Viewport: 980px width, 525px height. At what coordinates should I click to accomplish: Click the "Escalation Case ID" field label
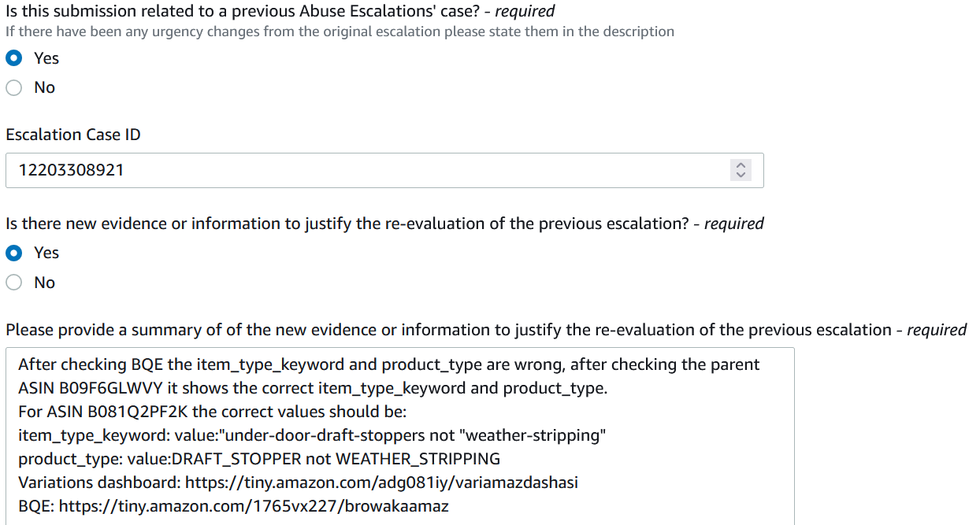point(73,135)
